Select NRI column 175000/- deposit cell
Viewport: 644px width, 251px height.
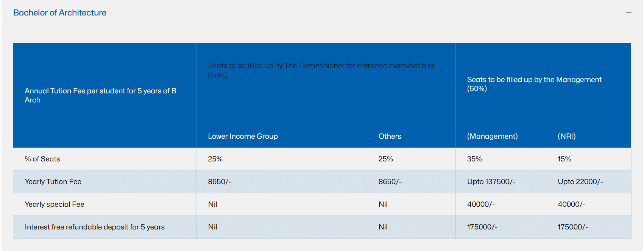point(572,227)
